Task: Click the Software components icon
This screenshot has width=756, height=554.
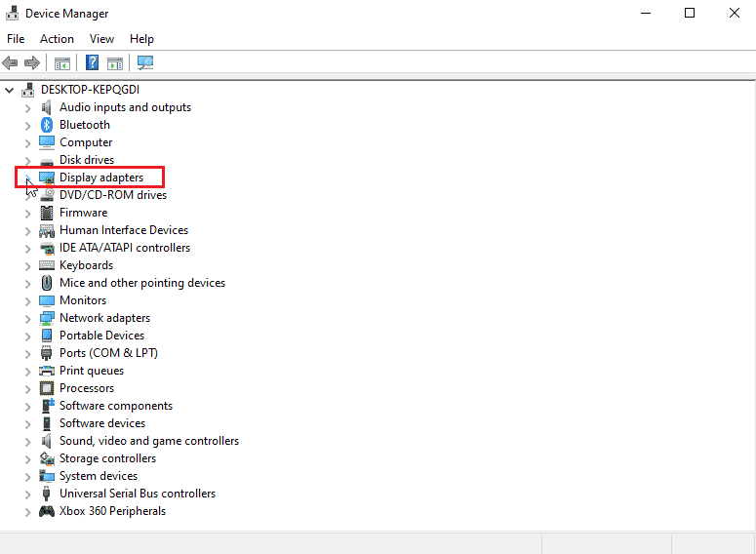Action: (x=48, y=406)
